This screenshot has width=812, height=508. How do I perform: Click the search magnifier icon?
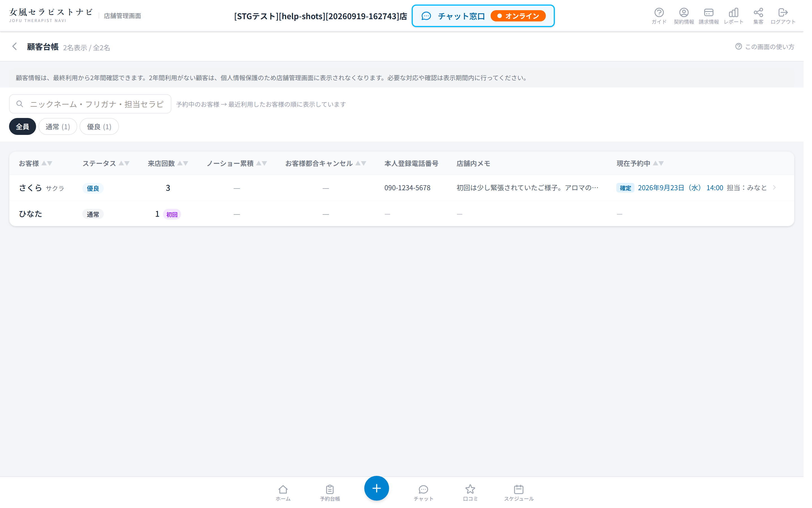20,104
